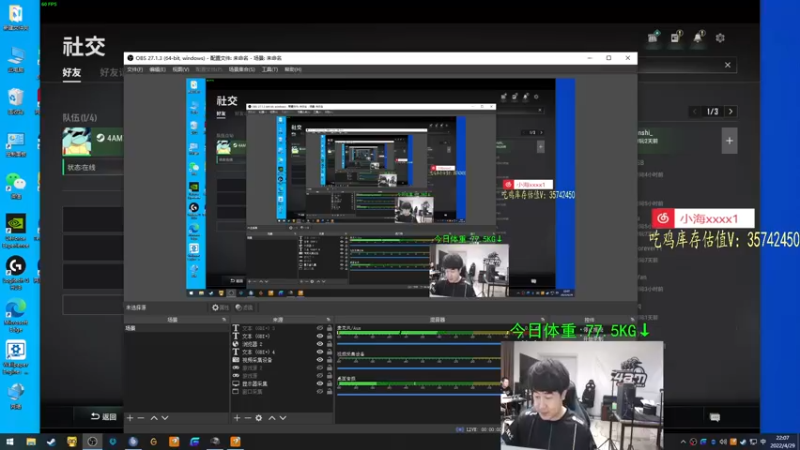Adjust the 麦克风/Aux volume slider
Viewport: 800px width, 450px height.
(418, 343)
